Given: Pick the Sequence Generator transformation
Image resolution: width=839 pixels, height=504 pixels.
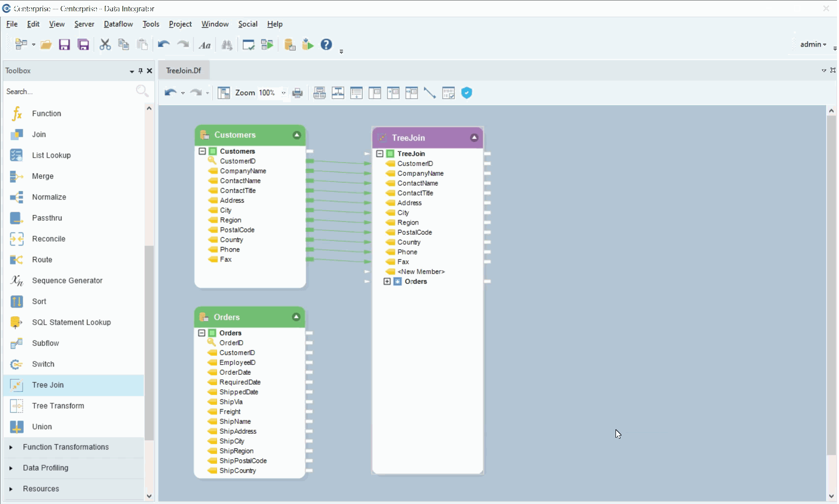Looking at the screenshot, I should [x=67, y=280].
